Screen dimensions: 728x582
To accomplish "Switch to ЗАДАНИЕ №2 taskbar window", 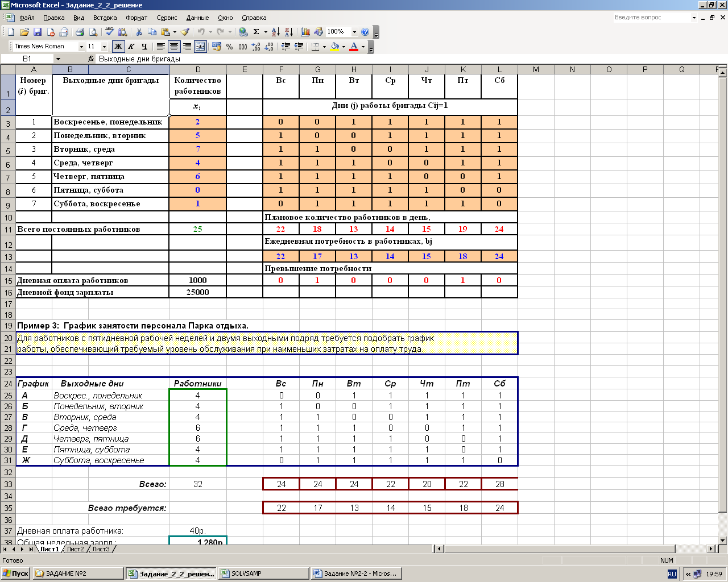I will point(78,573).
